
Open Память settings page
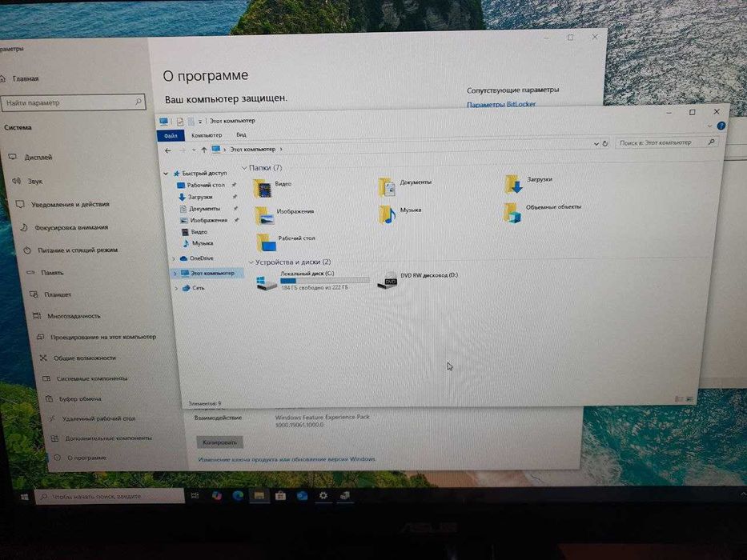click(x=52, y=273)
